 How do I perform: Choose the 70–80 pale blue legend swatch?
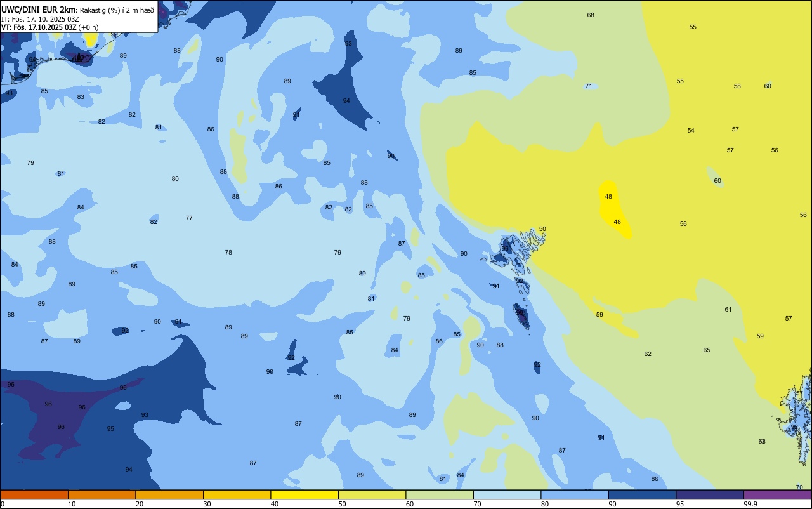point(507,494)
